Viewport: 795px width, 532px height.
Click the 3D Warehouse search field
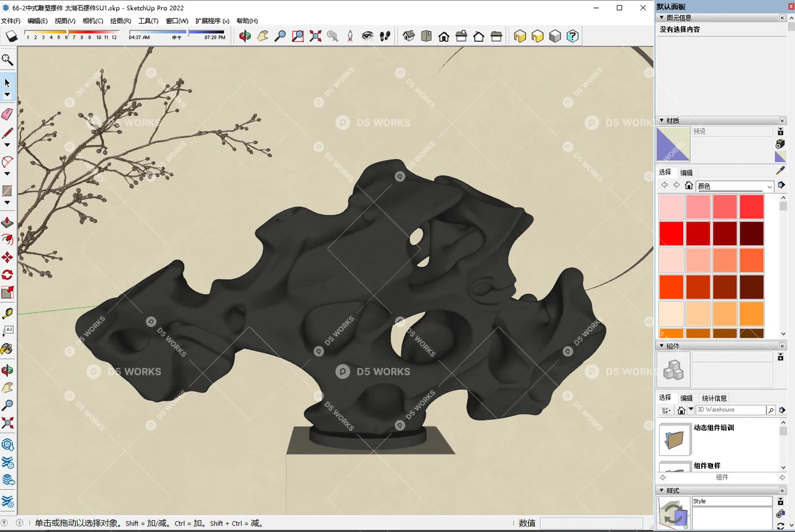pos(730,410)
